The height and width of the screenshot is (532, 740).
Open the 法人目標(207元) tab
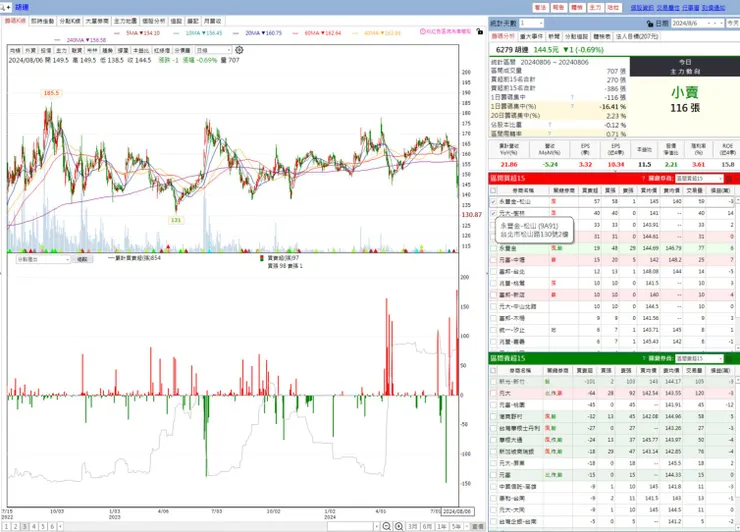pyautogui.click(x=637, y=36)
